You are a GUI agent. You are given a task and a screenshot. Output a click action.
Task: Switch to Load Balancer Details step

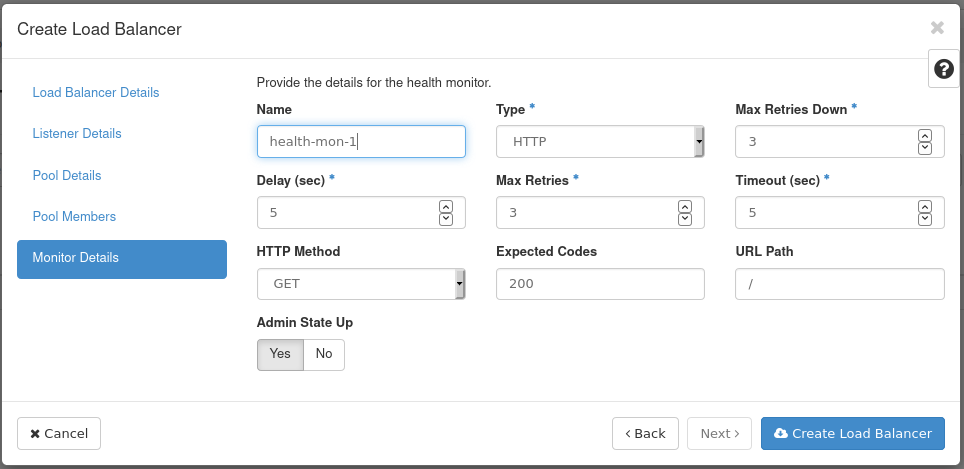click(x=96, y=93)
